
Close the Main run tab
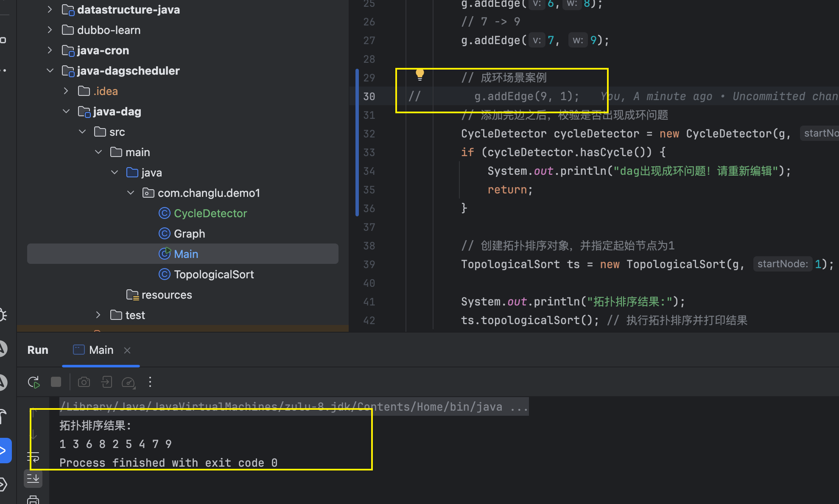point(127,350)
